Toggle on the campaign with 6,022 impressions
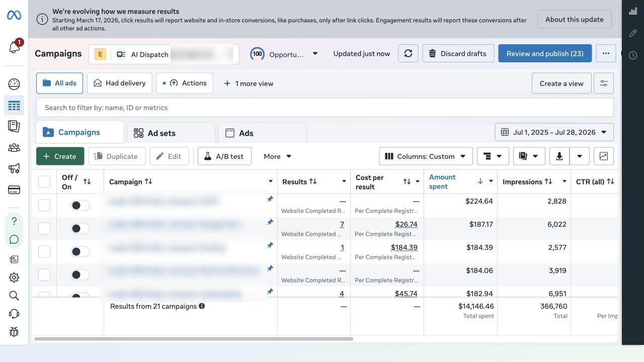Viewport: 644px width, 362px height. 80,228
